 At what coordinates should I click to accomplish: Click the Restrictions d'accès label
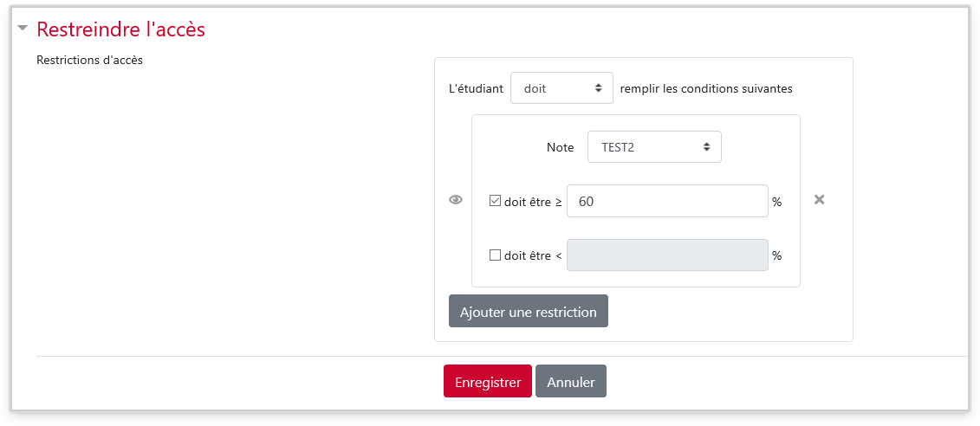click(x=90, y=61)
